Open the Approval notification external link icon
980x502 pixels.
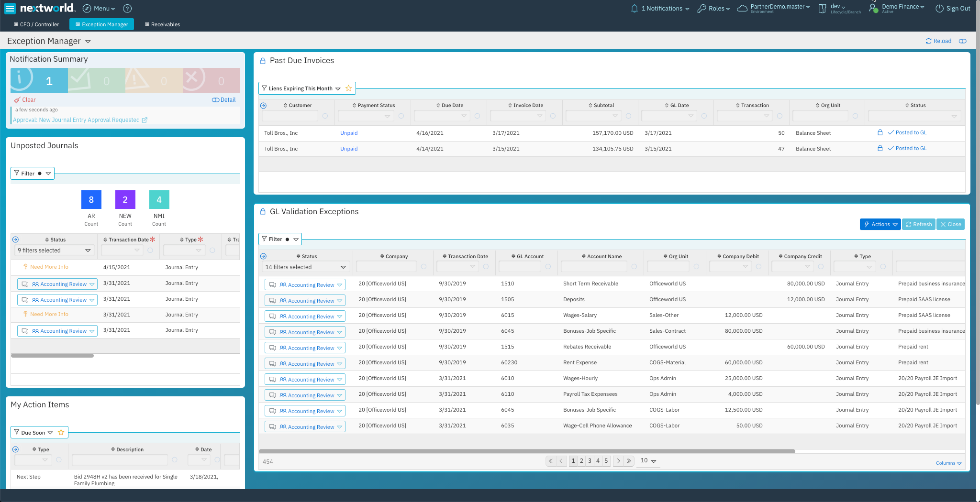(x=145, y=120)
